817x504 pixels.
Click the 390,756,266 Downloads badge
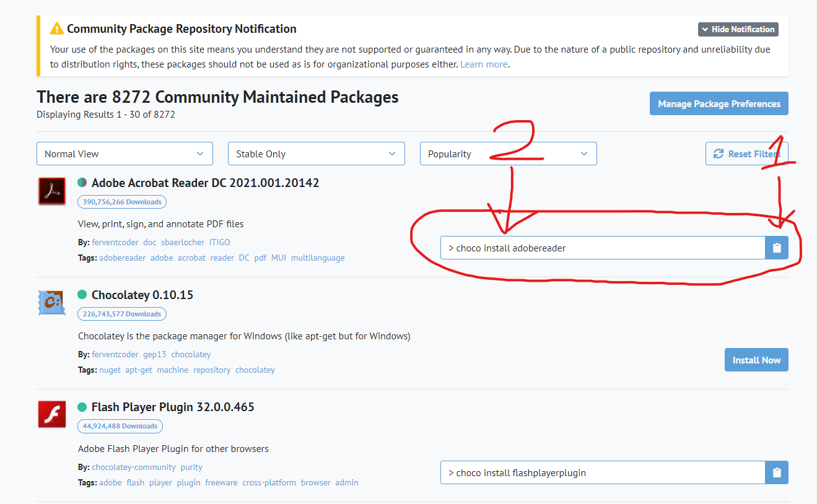122,202
